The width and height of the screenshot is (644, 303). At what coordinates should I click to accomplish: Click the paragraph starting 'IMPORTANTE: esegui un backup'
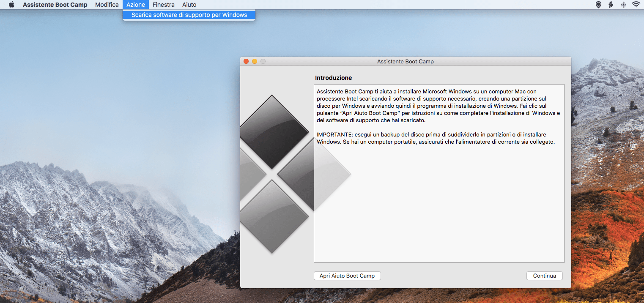[x=436, y=138]
